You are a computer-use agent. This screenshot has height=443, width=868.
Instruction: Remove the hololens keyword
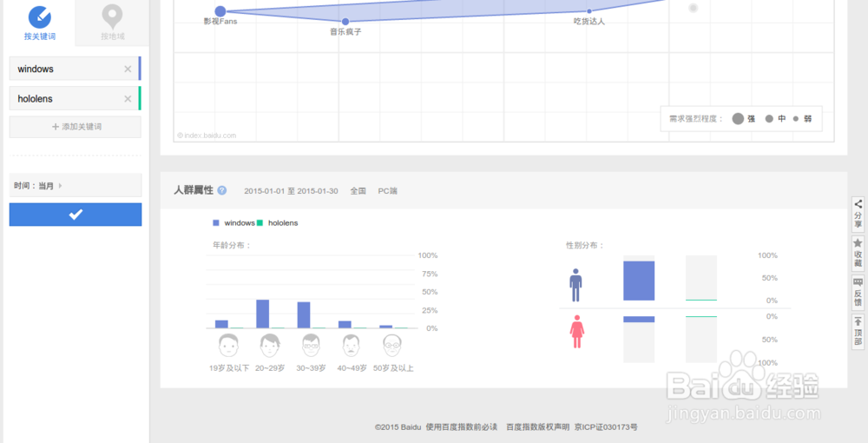(x=128, y=98)
